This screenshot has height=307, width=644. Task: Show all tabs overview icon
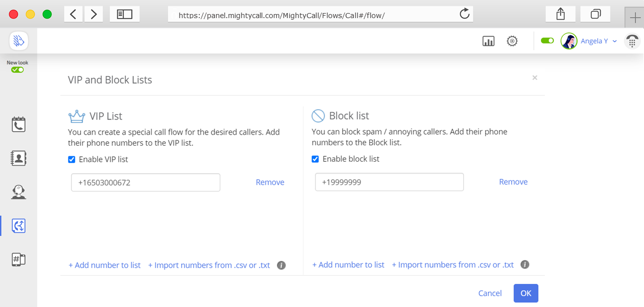tap(595, 14)
